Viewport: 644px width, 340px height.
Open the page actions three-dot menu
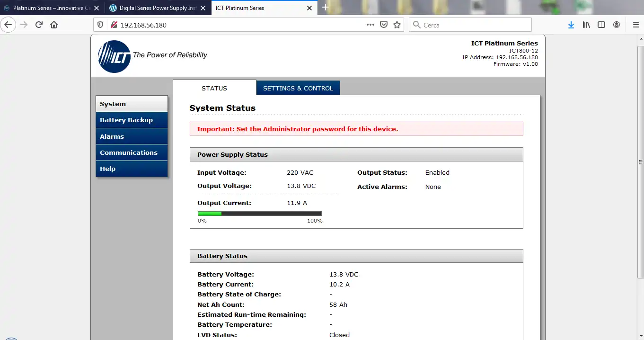click(x=371, y=25)
